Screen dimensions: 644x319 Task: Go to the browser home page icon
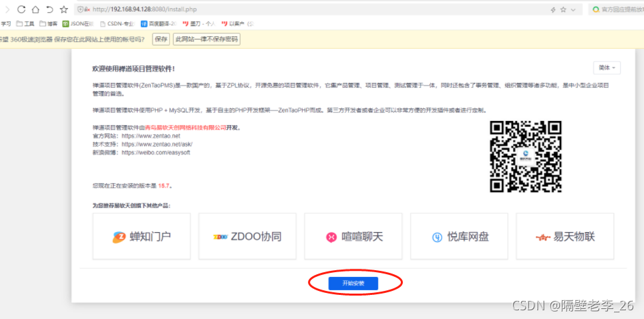click(x=35, y=9)
